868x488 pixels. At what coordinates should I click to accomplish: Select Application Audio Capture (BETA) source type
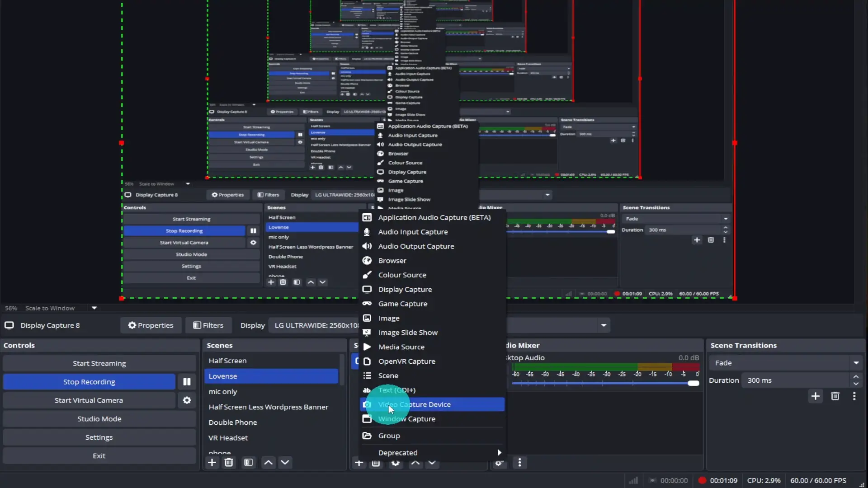point(432,218)
